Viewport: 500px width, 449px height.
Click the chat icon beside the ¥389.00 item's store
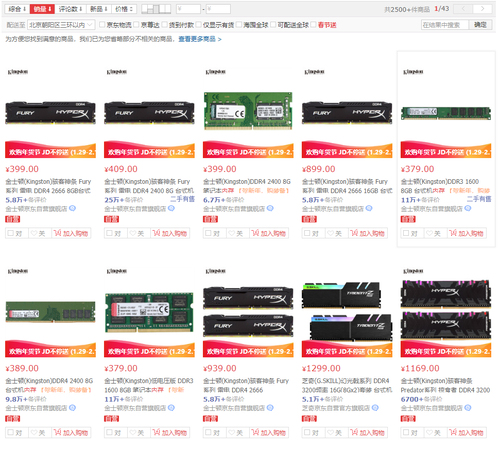tap(72, 408)
